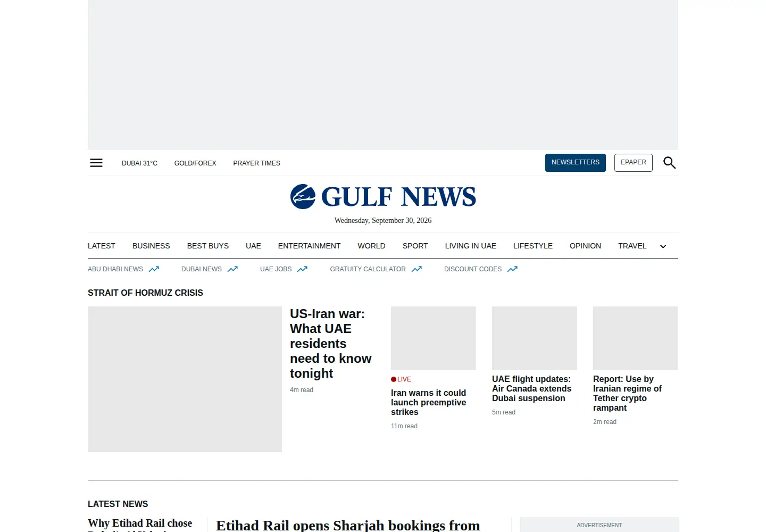Click the red LIVE indicator
This screenshot has height=532, width=766.
tap(401, 379)
